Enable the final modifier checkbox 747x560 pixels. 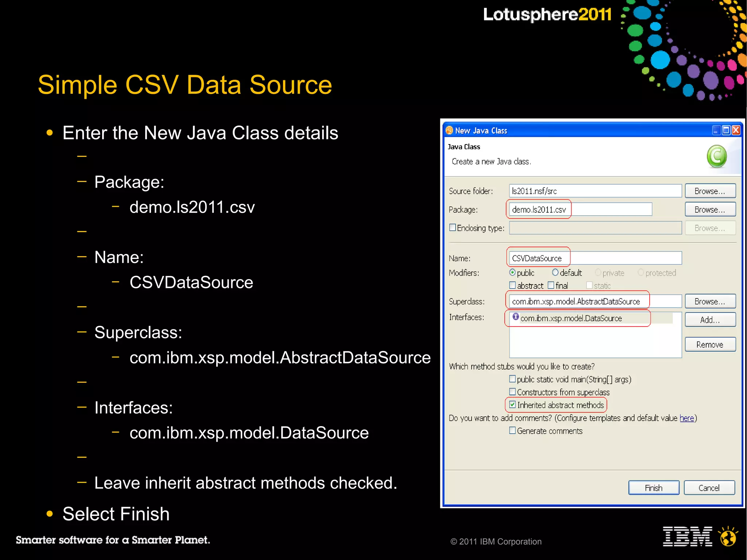(551, 285)
